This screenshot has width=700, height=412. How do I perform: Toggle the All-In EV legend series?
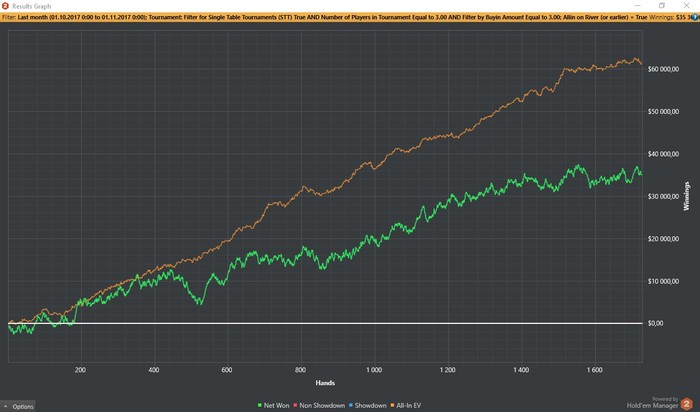click(406, 405)
